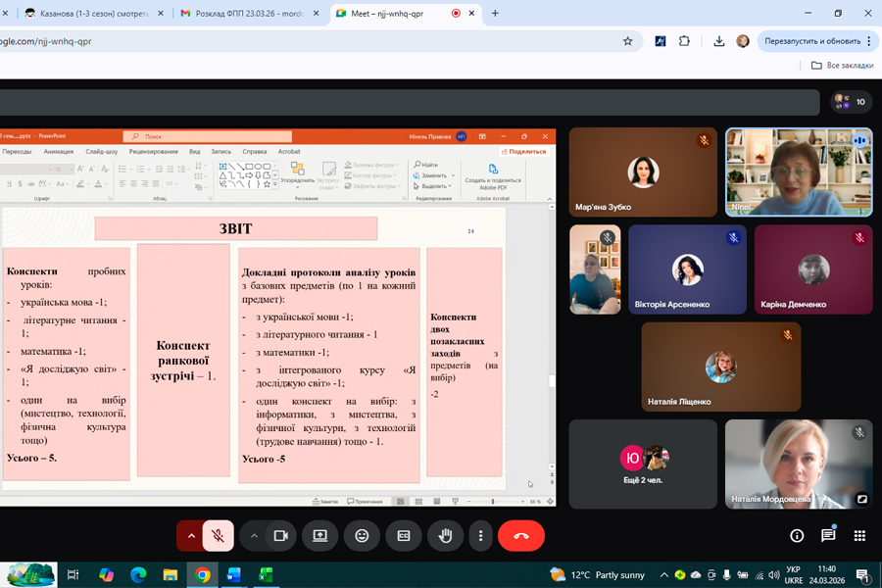This screenshot has height=588, width=882.
Task: Click the red Leave call button
Action: tap(520, 536)
